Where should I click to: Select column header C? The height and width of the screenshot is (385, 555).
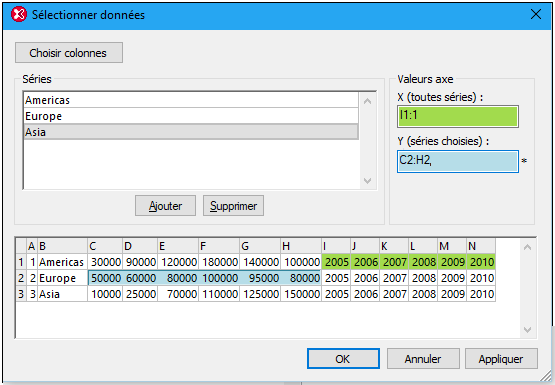[105, 246]
